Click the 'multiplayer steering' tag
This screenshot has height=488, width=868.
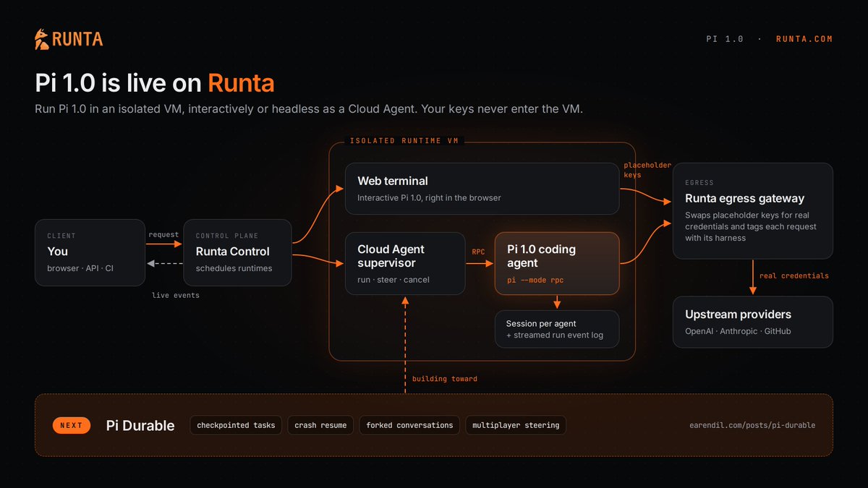point(516,425)
